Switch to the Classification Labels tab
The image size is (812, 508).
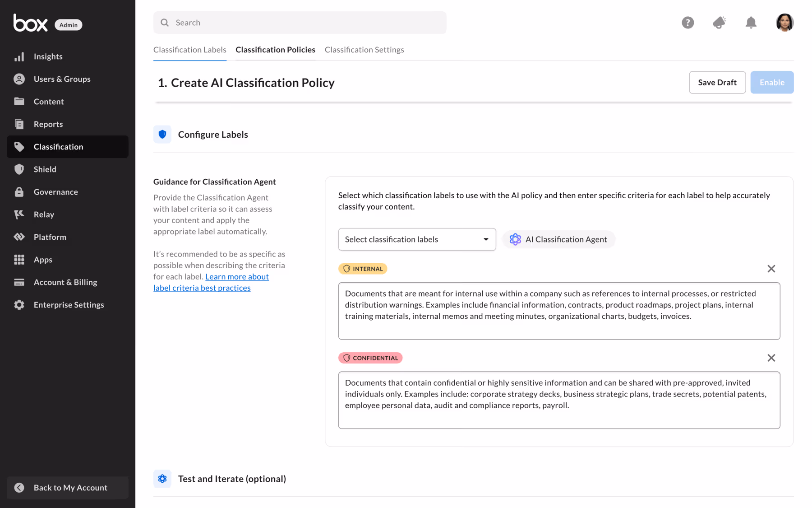[189, 50]
